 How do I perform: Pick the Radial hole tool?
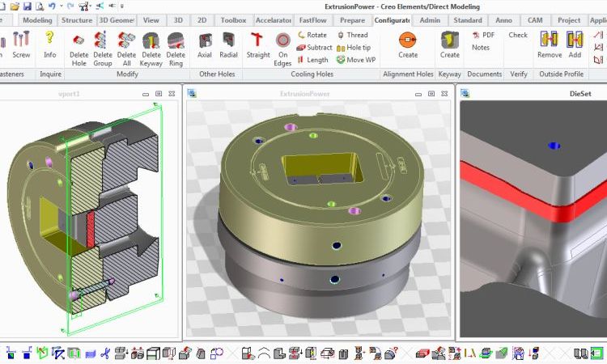pyautogui.click(x=228, y=45)
